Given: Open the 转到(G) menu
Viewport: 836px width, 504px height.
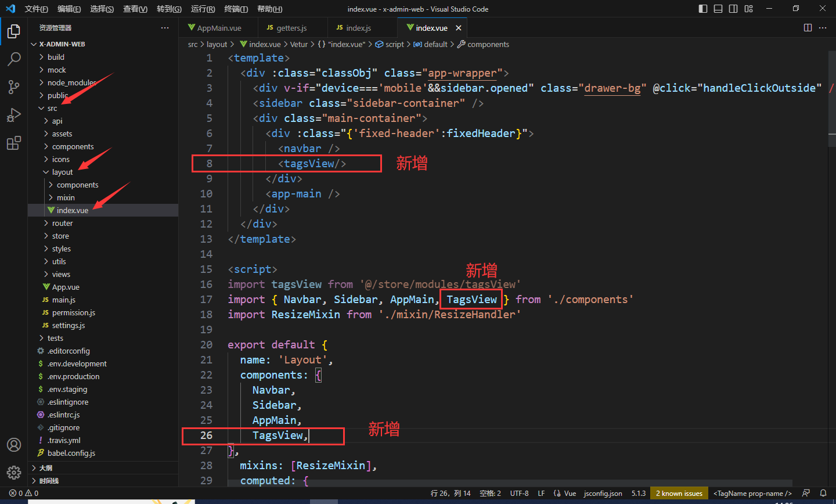Looking at the screenshot, I should [169, 9].
